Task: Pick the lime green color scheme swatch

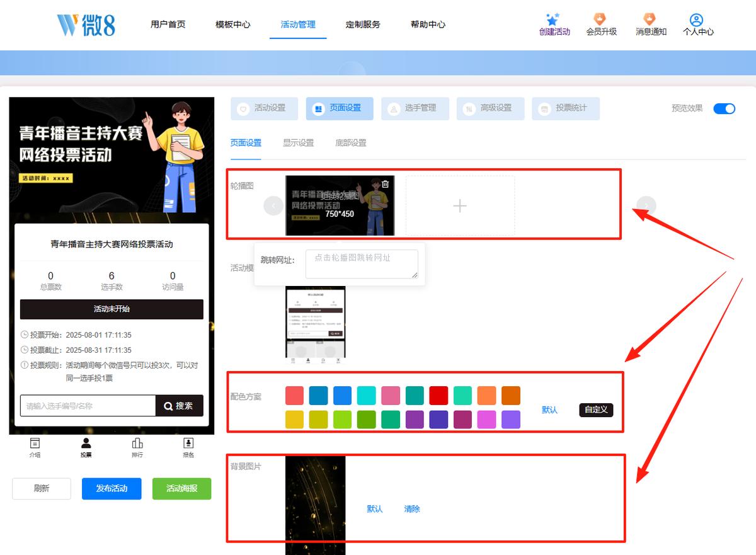Action: pos(343,420)
